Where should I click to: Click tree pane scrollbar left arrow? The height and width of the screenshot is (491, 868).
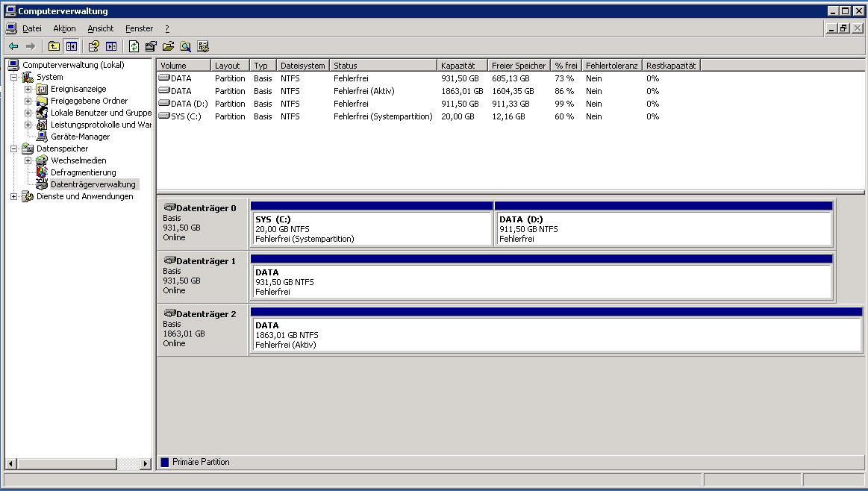pos(10,464)
